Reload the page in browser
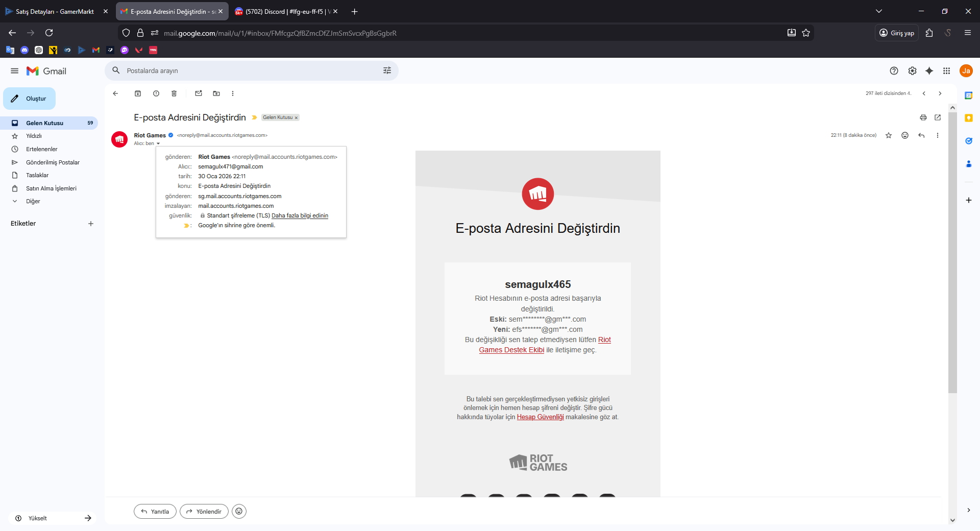 click(x=49, y=33)
